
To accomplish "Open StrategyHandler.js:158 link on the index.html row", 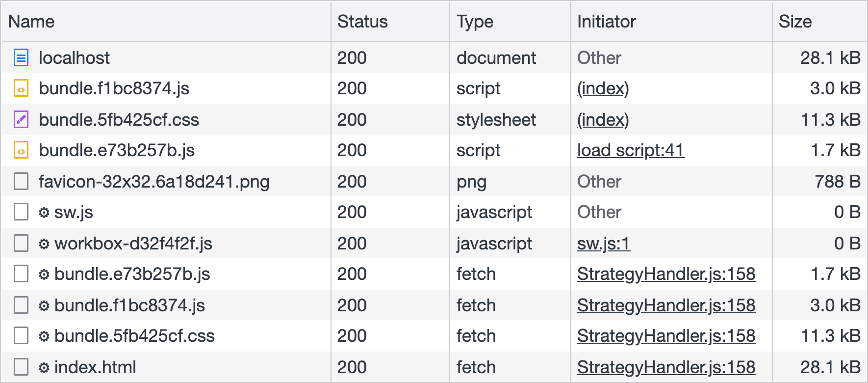I will [x=666, y=367].
